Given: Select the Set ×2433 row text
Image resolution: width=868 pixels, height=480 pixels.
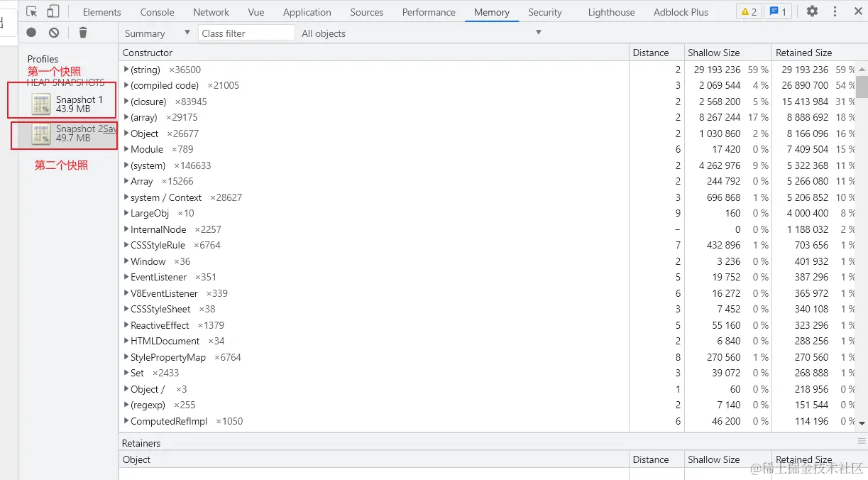Looking at the screenshot, I should pyautogui.click(x=155, y=373).
